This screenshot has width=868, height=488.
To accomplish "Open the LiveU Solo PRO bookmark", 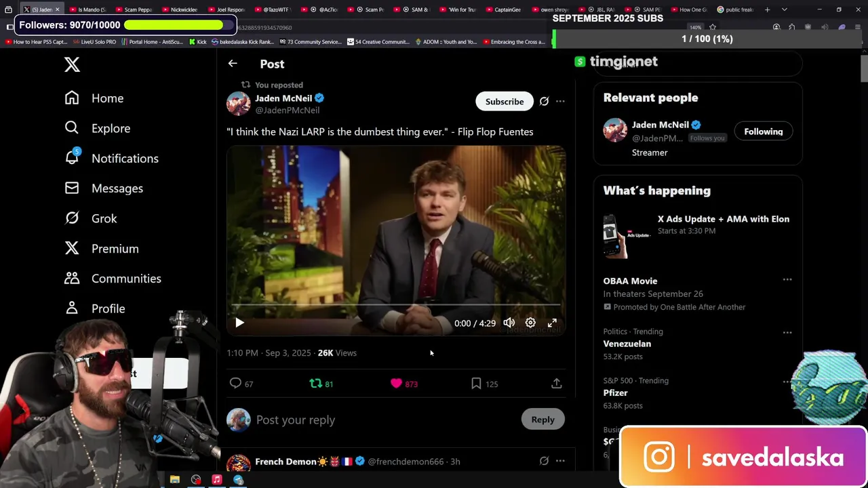I will (x=94, y=42).
